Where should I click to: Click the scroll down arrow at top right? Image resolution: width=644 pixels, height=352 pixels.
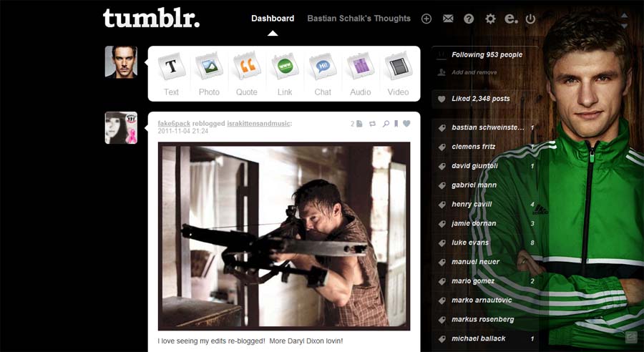(x=624, y=26)
